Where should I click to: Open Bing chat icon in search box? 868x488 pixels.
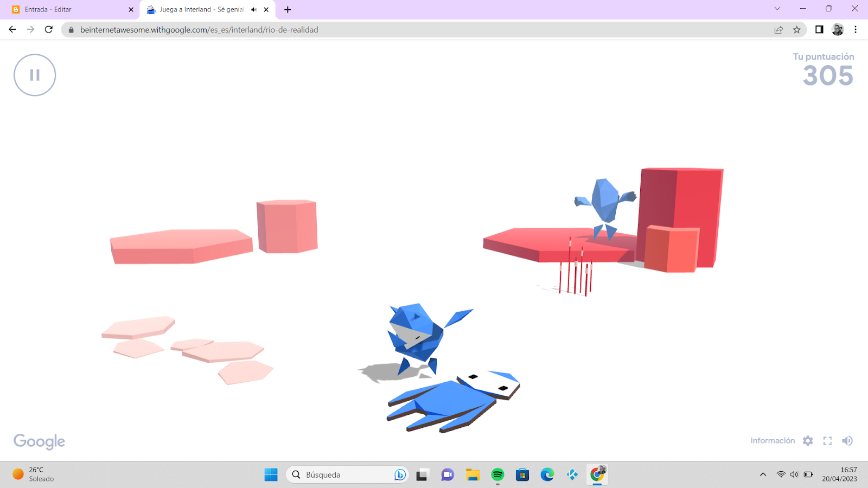pyautogui.click(x=400, y=474)
